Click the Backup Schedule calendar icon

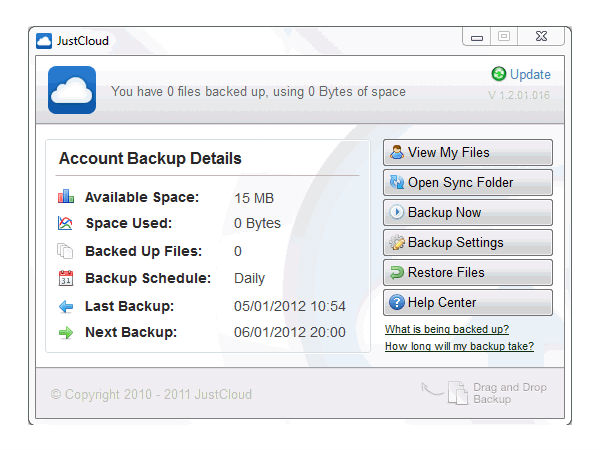point(66,278)
